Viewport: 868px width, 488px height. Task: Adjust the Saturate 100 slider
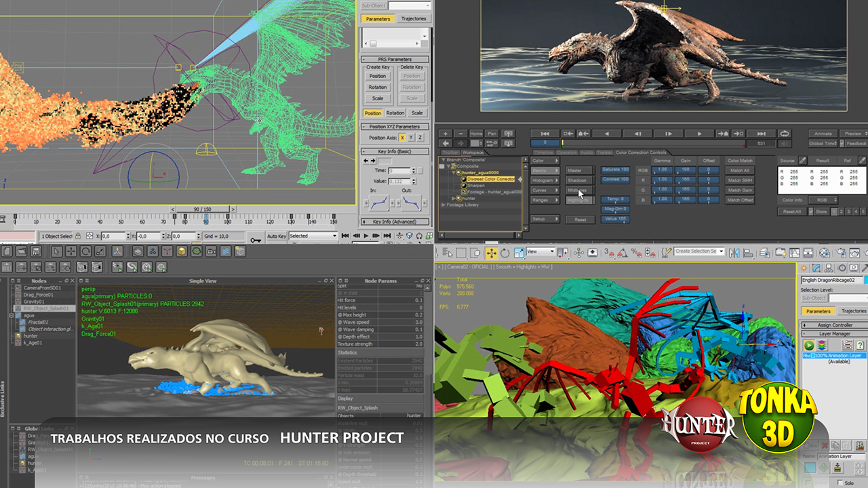coord(615,169)
